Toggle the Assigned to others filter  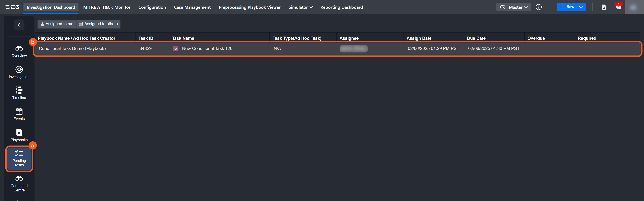pyautogui.click(x=98, y=24)
